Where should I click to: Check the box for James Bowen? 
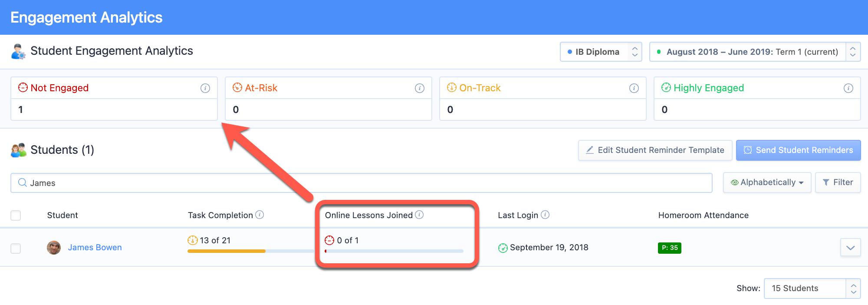click(x=16, y=249)
